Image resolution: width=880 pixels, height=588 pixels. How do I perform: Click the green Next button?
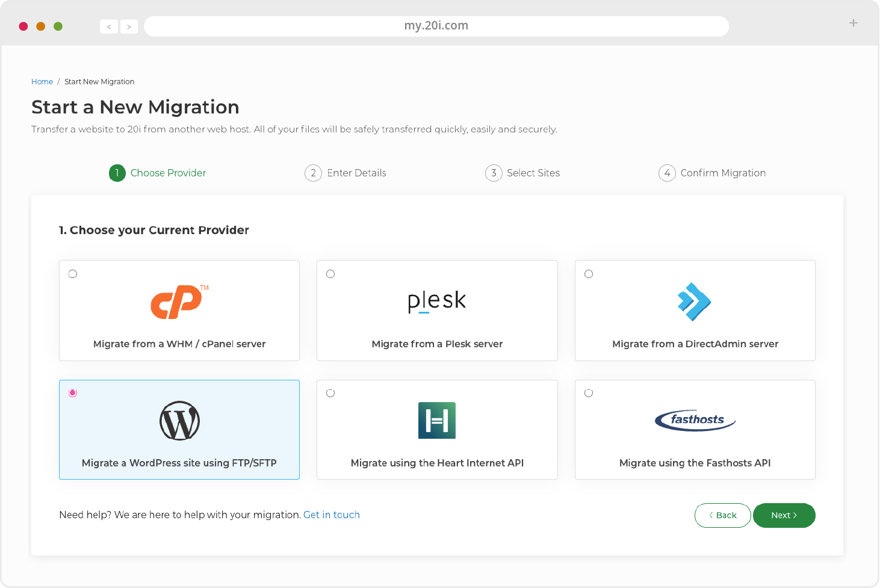click(x=784, y=515)
